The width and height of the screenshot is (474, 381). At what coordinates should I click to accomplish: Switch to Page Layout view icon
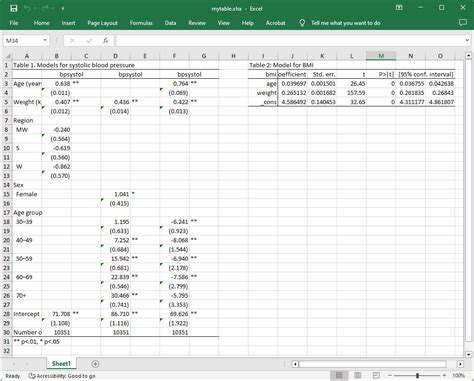tap(358, 376)
